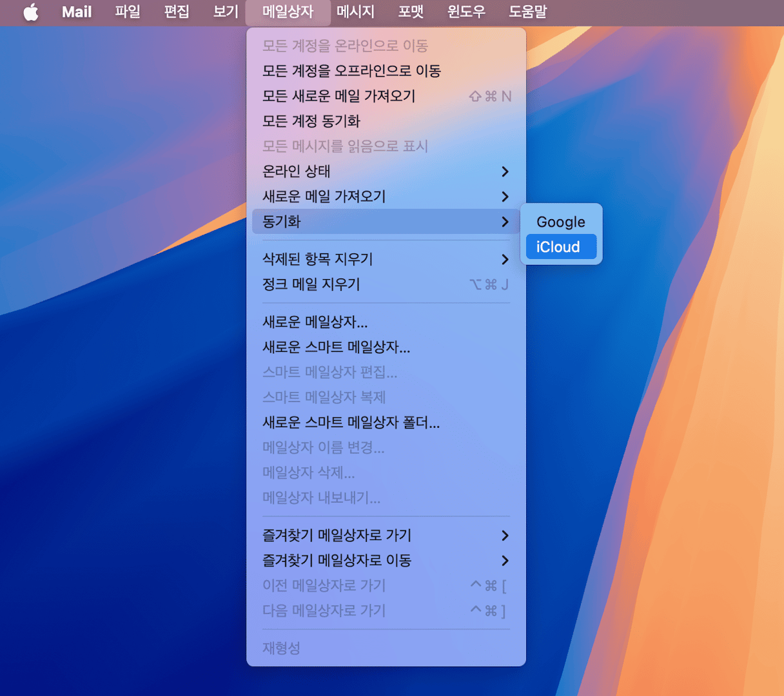Choose 모든 계정 동기화

coord(386,121)
